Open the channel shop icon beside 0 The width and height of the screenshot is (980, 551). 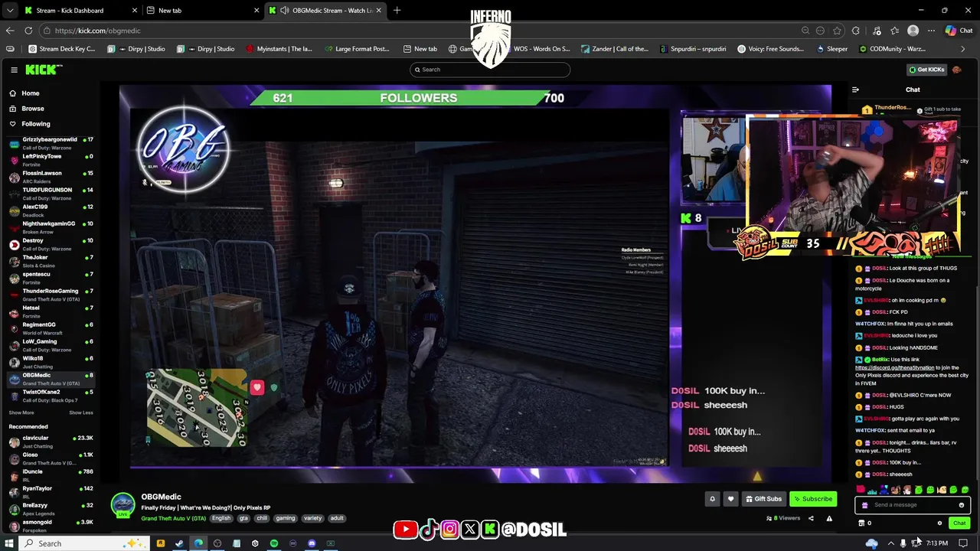point(861,523)
